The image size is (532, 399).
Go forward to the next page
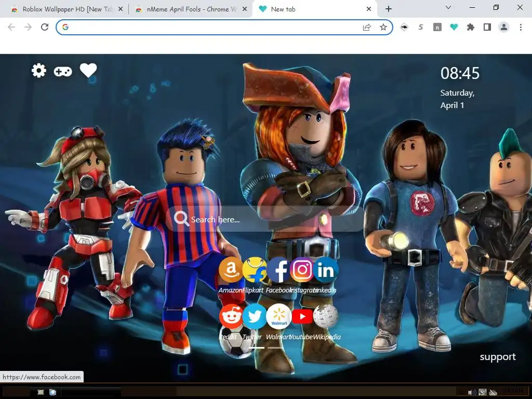pos(28,27)
